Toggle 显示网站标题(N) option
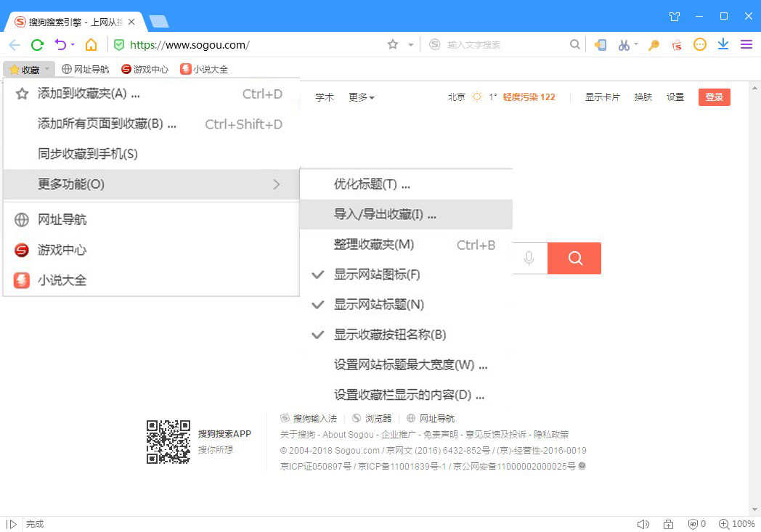Viewport: 761px width, 532px height. [x=406, y=305]
